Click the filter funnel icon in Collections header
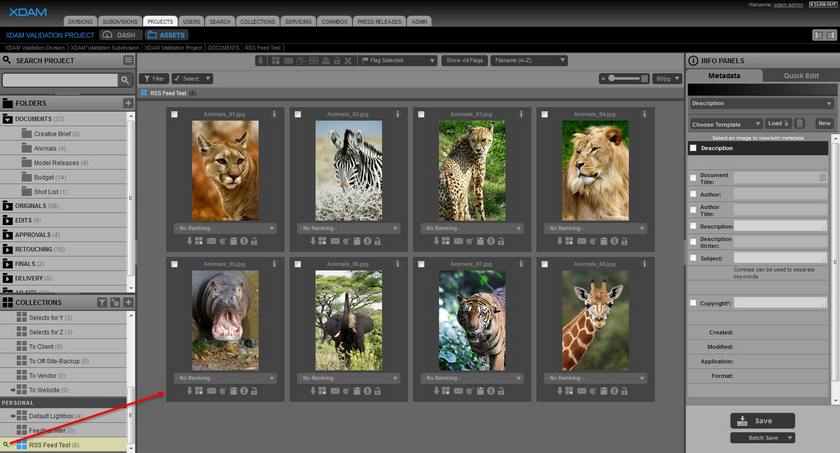 [x=102, y=302]
